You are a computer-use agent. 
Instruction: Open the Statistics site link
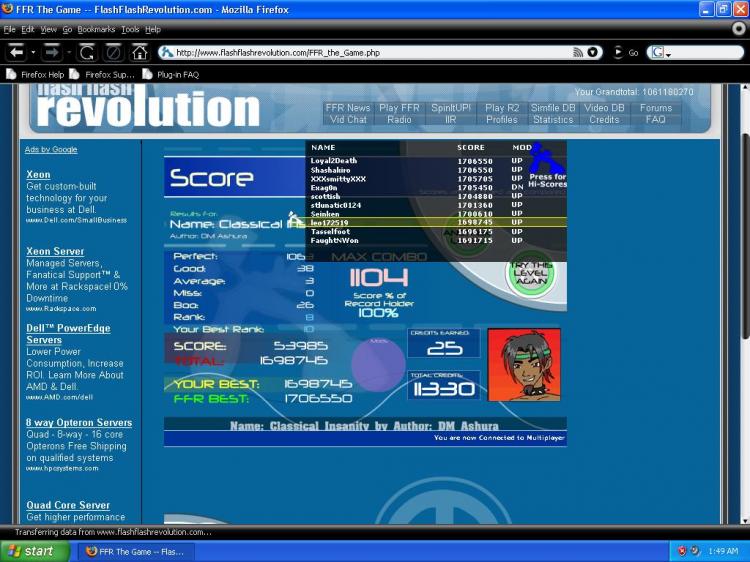pos(553,120)
